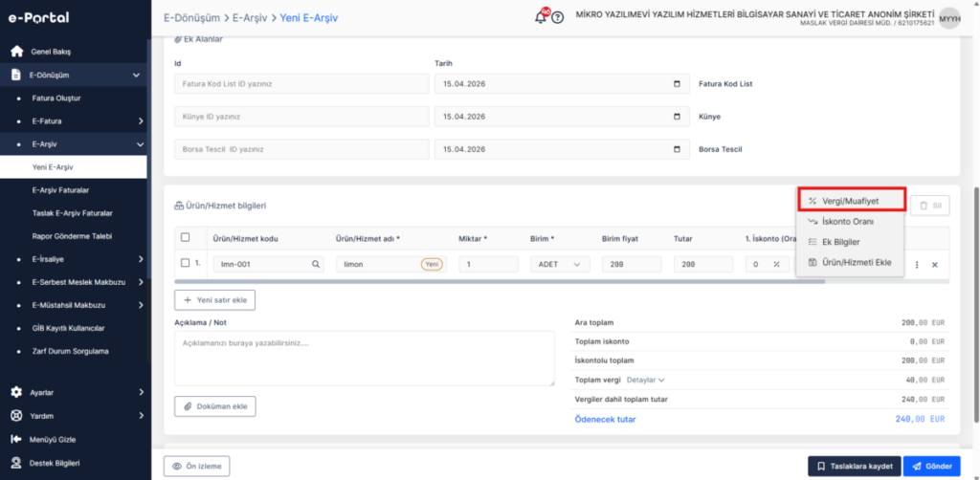Image resolution: width=980 pixels, height=480 pixels.
Task: Expand the Ayarlar submenu arrow
Action: pos(141,393)
